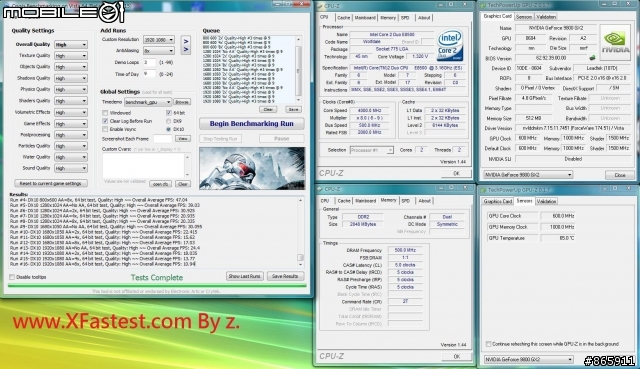640x369 pixels.
Task: Click the Demo Loops input field
Action: [x=149, y=62]
